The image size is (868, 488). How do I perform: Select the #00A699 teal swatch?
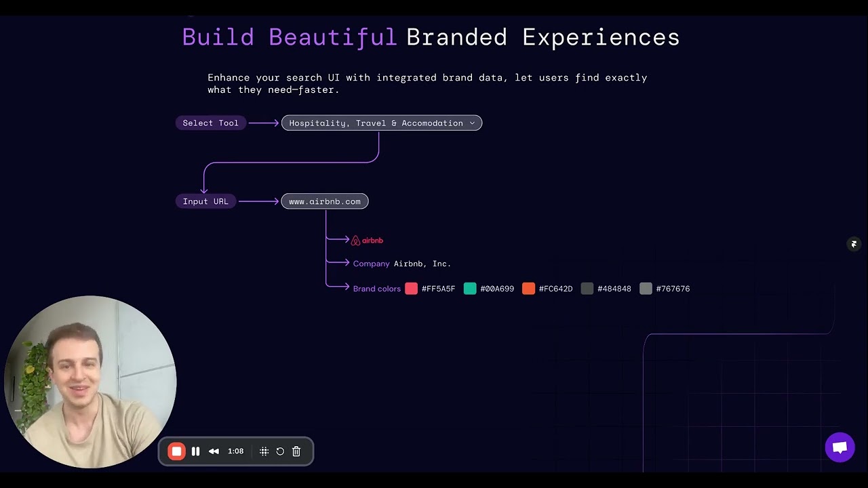click(470, 289)
